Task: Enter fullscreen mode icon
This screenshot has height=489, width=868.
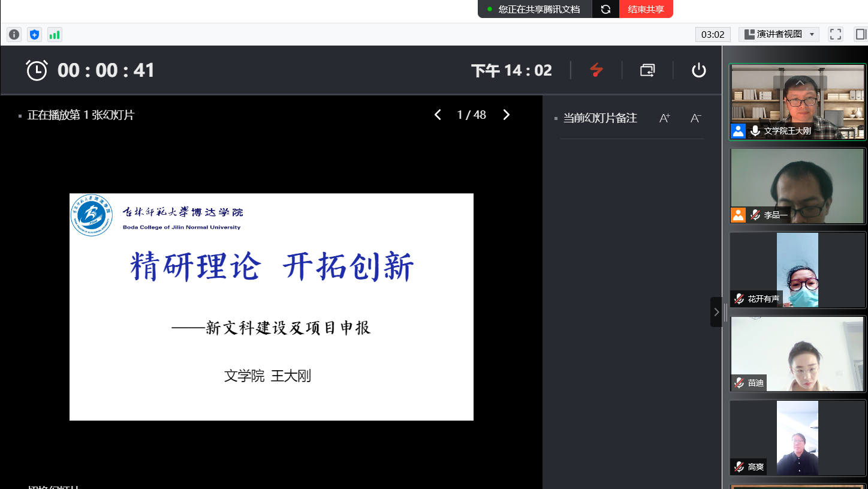Action: point(835,34)
